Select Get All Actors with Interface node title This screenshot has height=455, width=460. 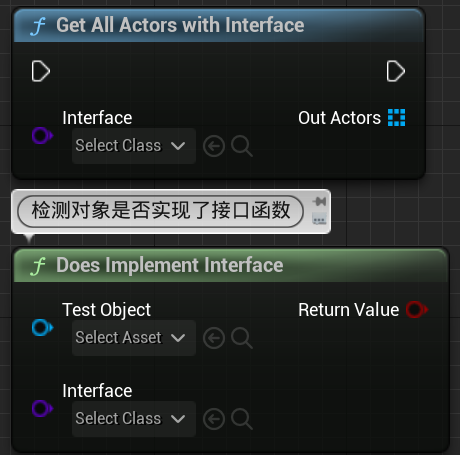tap(180, 25)
